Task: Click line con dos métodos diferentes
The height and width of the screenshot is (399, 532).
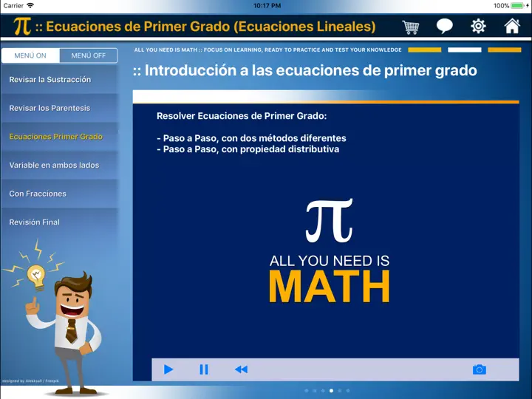Action: tap(251, 138)
